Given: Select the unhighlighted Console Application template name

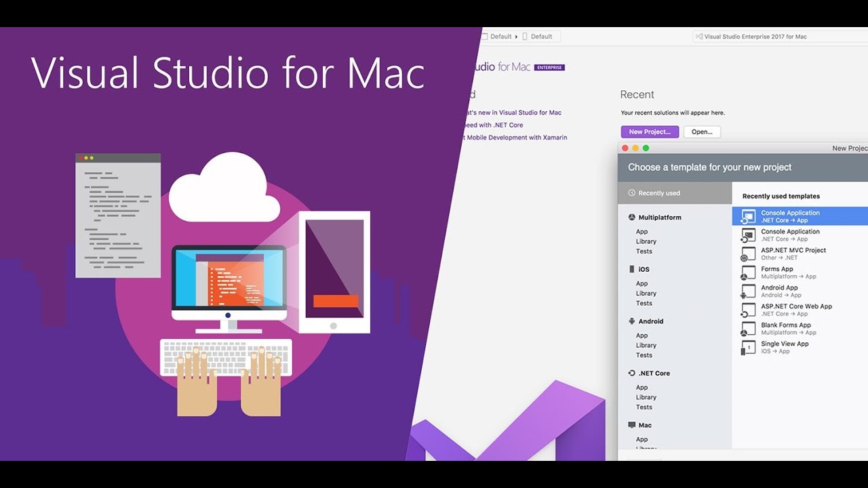Looking at the screenshot, I should pyautogui.click(x=790, y=232).
